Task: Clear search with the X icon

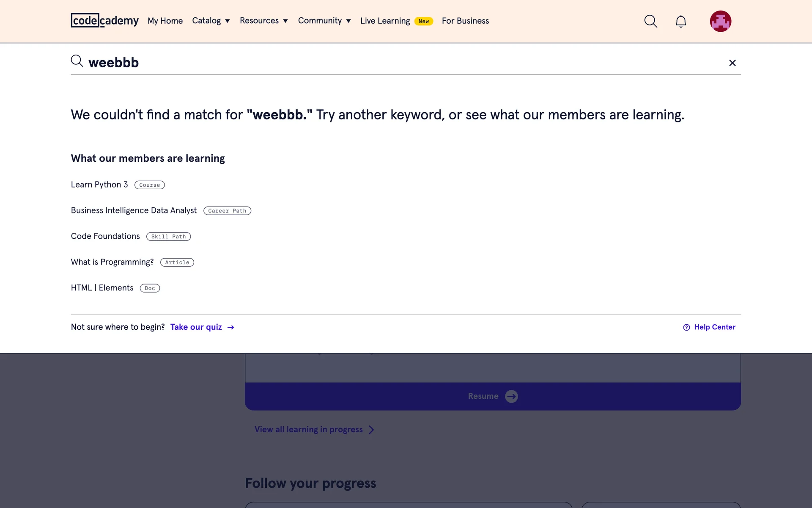Action: pos(732,63)
